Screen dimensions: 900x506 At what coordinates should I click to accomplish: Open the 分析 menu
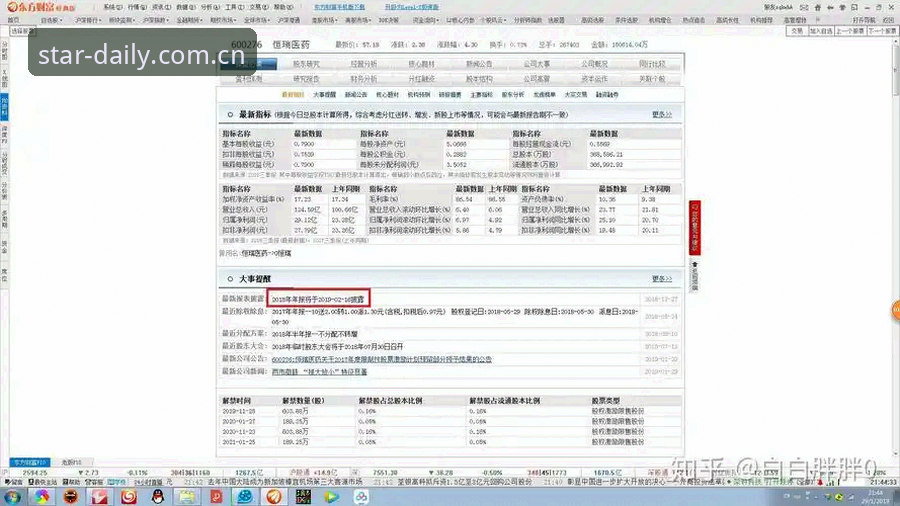(x=210, y=7)
